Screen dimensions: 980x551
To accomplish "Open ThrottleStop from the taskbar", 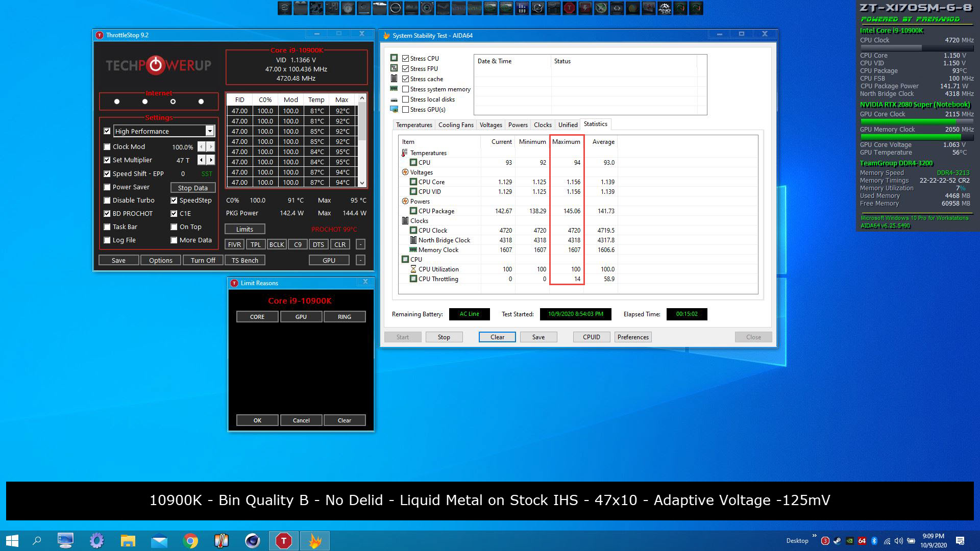I will pos(283,540).
